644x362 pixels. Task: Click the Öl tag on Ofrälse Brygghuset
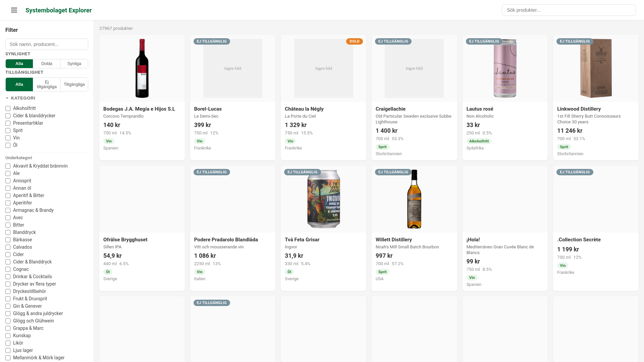pyautogui.click(x=108, y=272)
